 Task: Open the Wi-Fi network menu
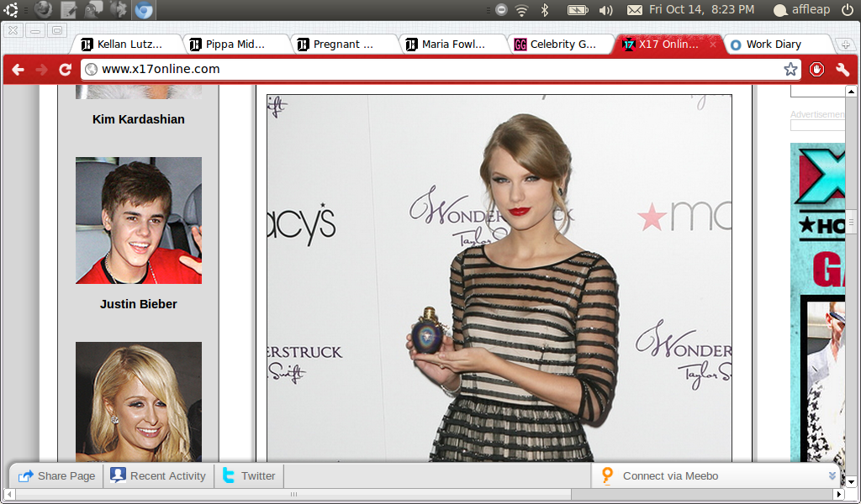(521, 10)
